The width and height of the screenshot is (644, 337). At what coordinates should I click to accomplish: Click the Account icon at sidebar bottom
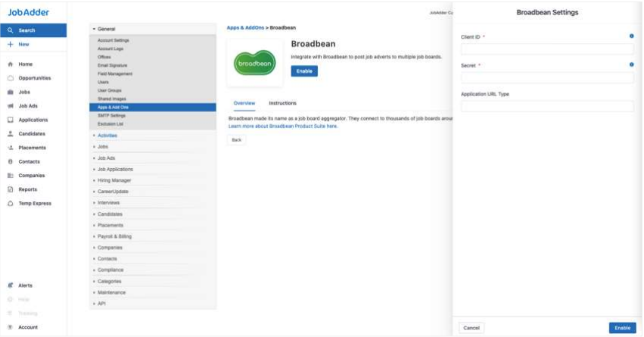(11, 327)
